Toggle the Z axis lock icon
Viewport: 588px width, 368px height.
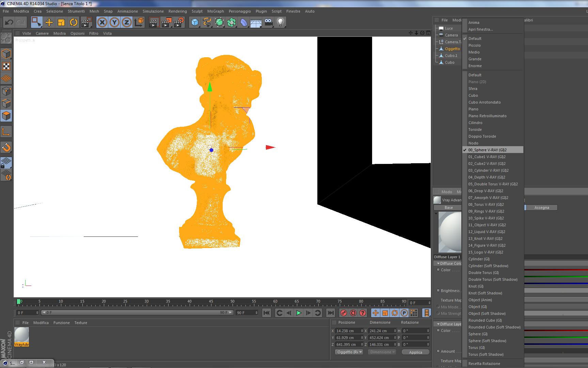[127, 22]
